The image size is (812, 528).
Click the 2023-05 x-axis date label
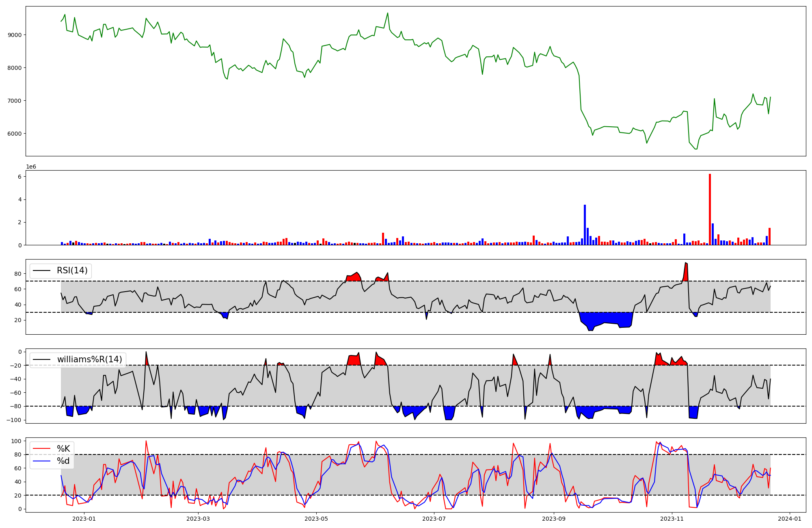point(316,519)
